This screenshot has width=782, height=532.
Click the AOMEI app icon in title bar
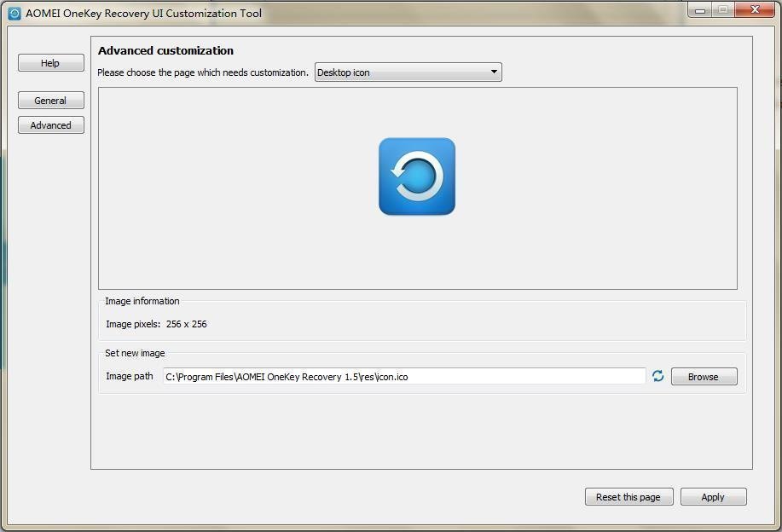14,14
